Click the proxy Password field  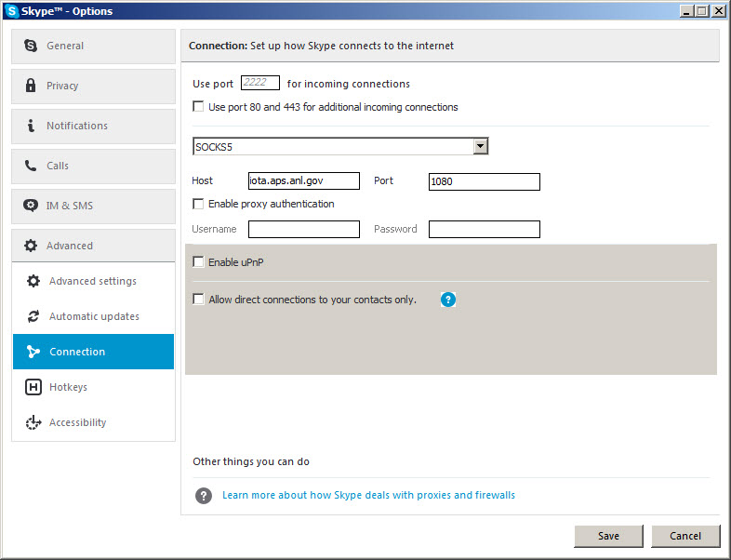(485, 230)
